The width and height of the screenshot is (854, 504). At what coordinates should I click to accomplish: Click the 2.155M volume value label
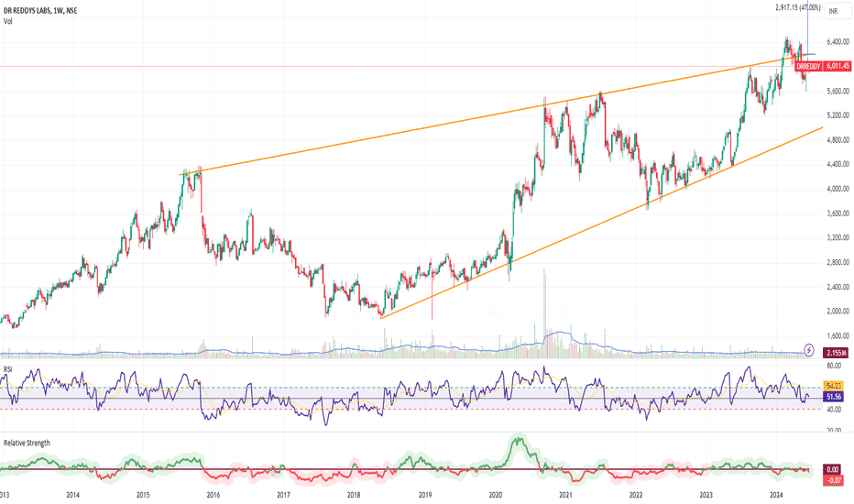[x=838, y=353]
